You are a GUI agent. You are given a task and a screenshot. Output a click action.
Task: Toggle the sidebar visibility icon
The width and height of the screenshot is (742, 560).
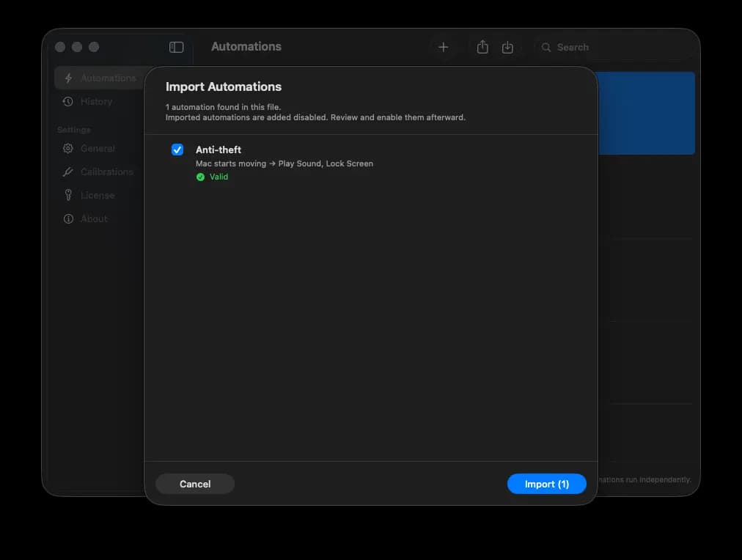(x=176, y=47)
